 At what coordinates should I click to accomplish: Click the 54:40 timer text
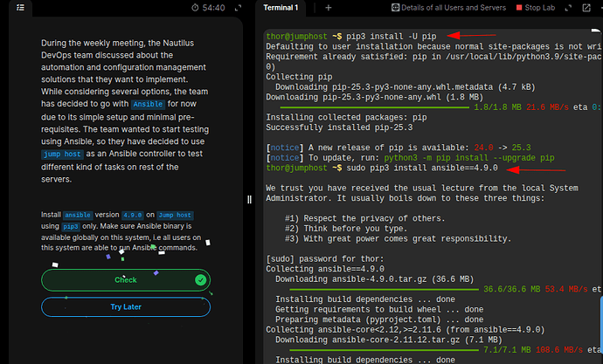(x=213, y=8)
